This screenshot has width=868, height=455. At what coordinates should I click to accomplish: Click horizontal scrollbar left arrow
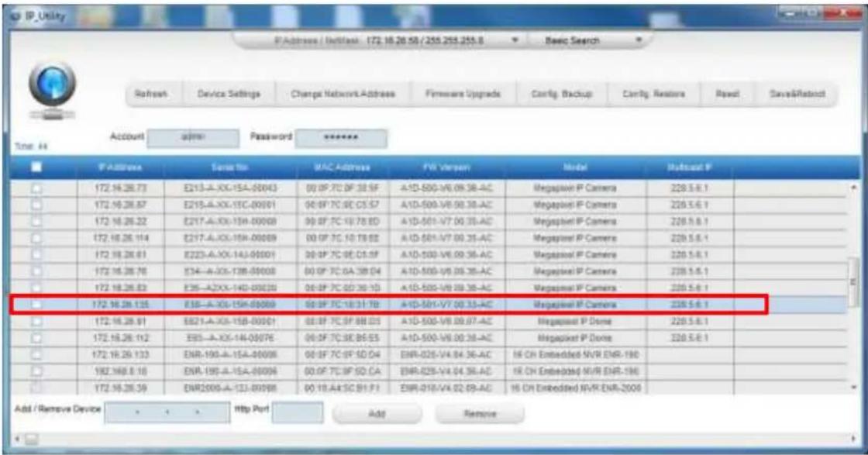click(x=16, y=439)
